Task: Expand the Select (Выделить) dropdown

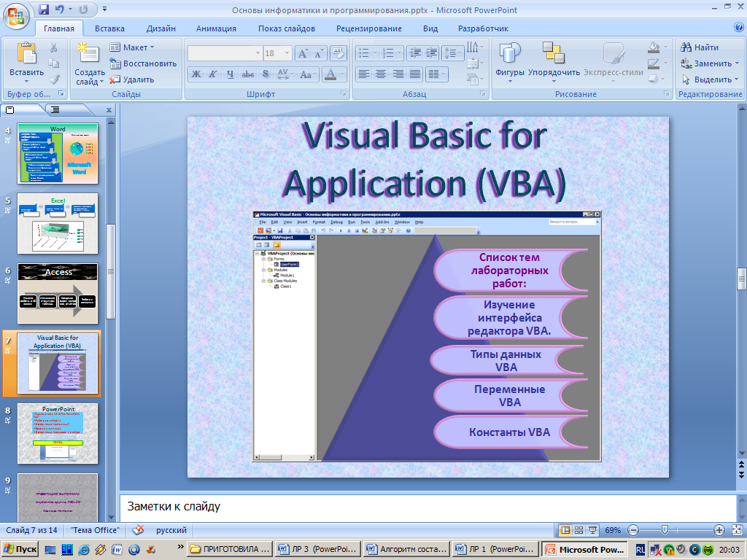Action: point(711,79)
